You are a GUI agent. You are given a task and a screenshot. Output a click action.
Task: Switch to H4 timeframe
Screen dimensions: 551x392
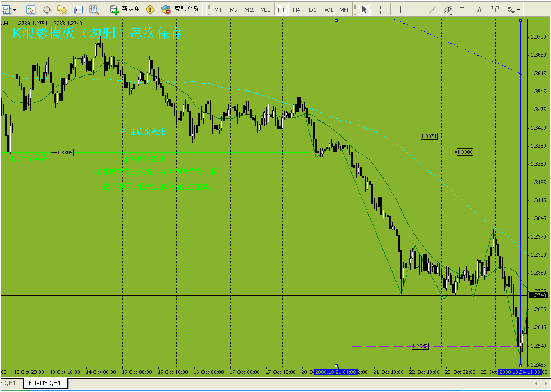click(297, 10)
